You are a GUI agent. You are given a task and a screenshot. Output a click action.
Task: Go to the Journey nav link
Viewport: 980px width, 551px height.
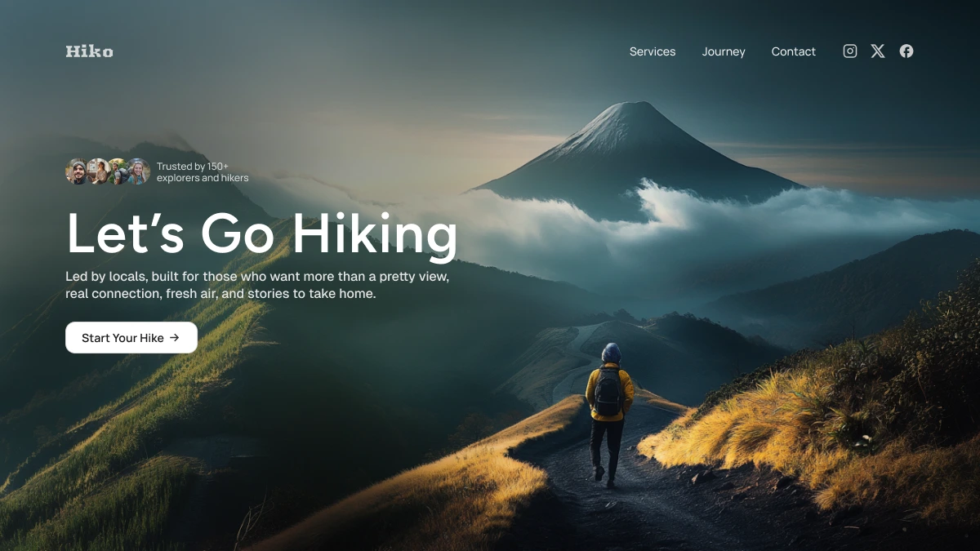724,51
